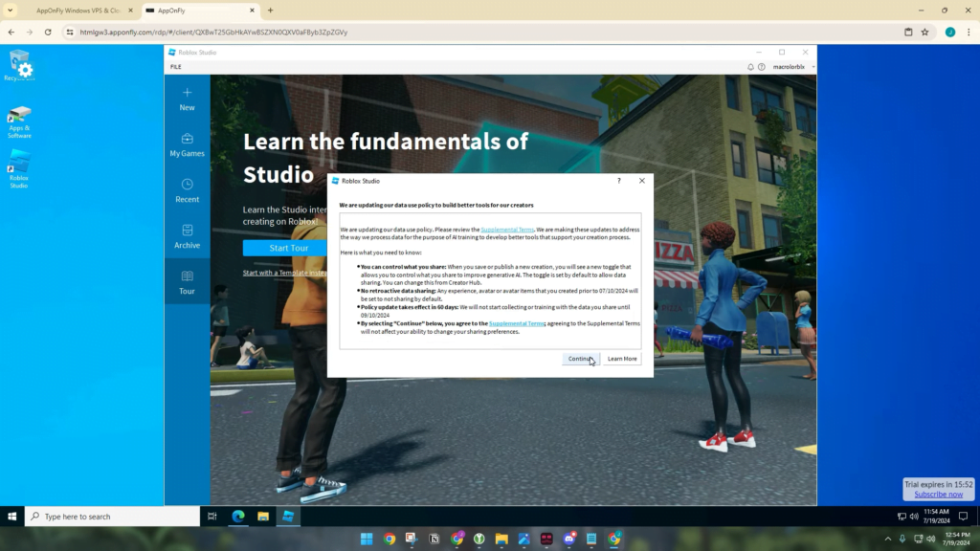Select Apps & Software desktop icon

click(x=19, y=122)
